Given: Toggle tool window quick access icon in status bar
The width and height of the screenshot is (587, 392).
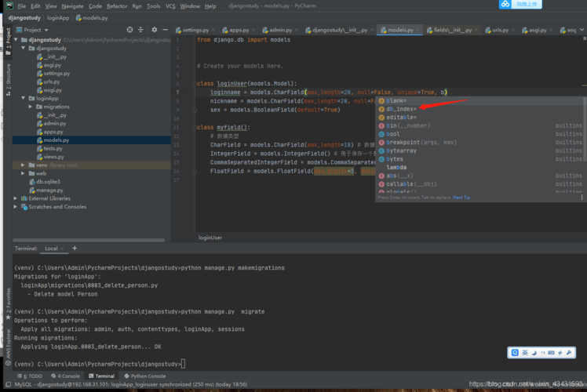Looking at the screenshot, I should 8,384.
